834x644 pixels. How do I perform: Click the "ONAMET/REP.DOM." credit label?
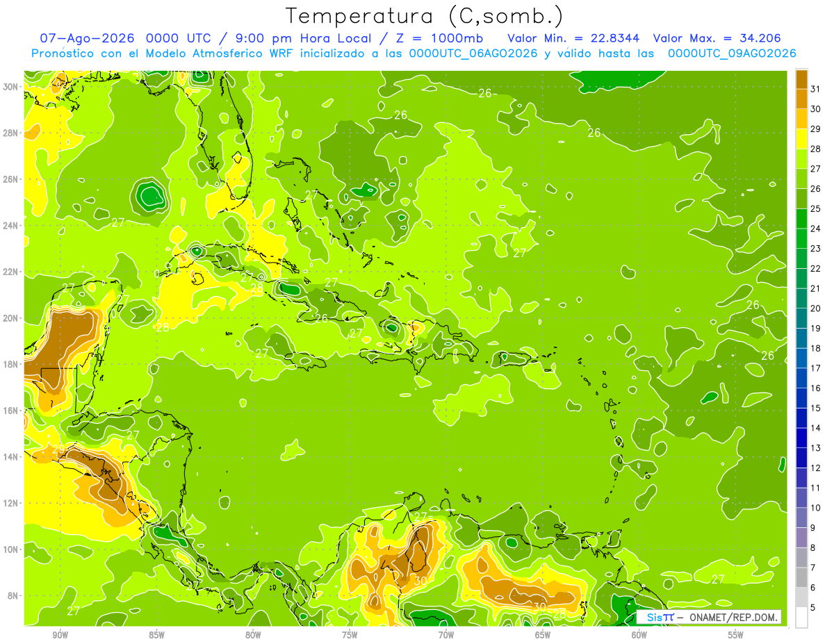[733, 618]
